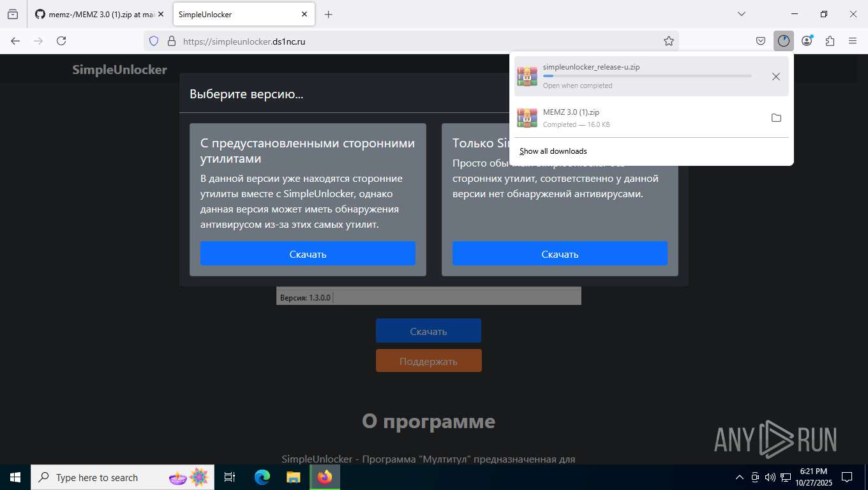
Task: Open the network tray icon
Action: tap(786, 477)
